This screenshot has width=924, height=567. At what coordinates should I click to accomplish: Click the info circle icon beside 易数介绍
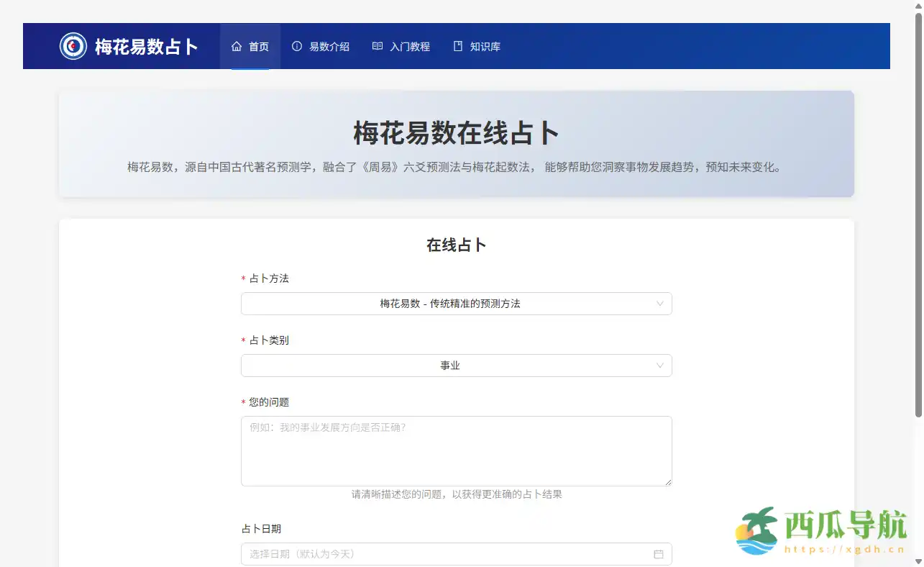click(x=297, y=46)
